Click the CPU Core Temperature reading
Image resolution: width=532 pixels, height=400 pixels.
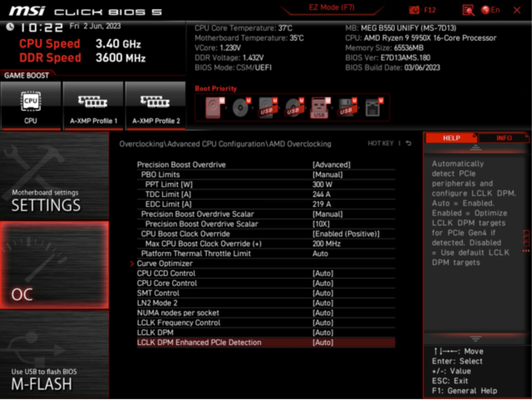click(243, 28)
